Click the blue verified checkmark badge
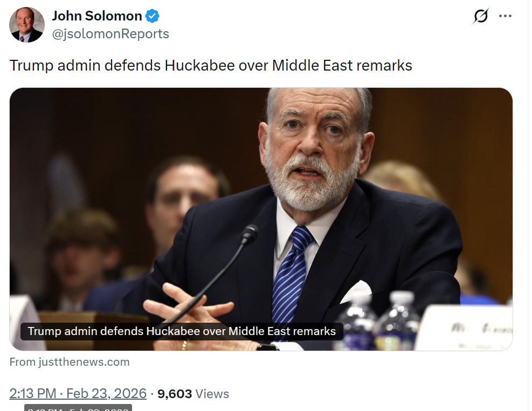532x411 pixels. [x=153, y=16]
